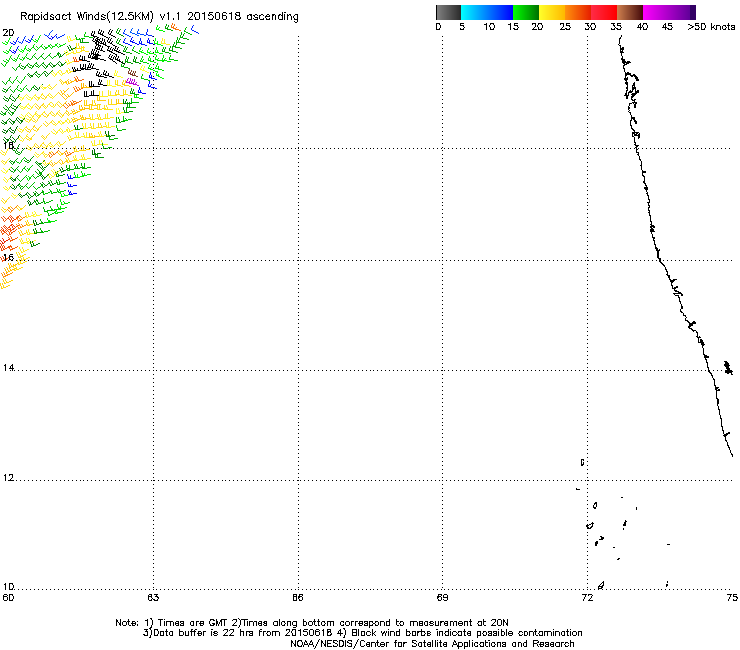Click the NOAA/NESDIS credit line
This screenshot has width=740, height=650.
[x=432, y=644]
